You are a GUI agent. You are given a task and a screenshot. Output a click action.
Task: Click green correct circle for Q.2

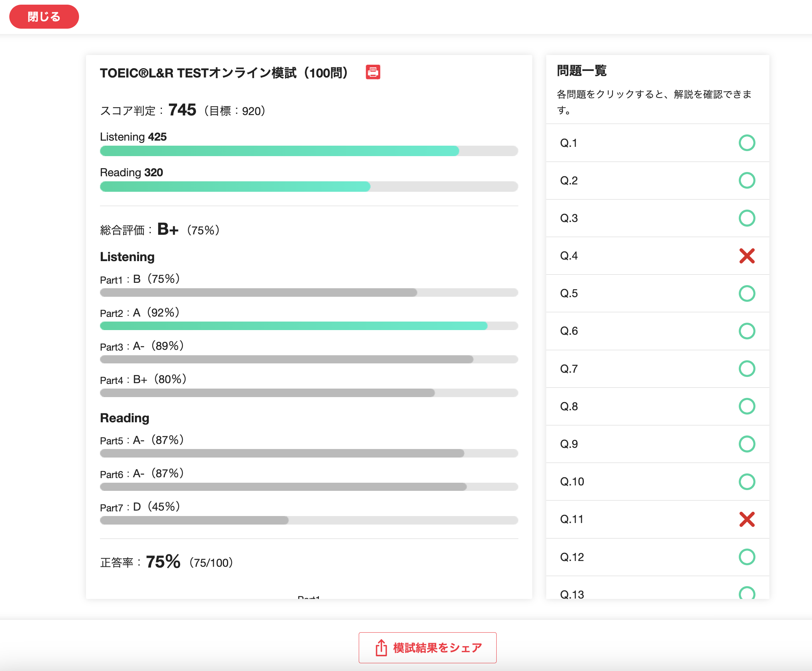pyautogui.click(x=747, y=180)
